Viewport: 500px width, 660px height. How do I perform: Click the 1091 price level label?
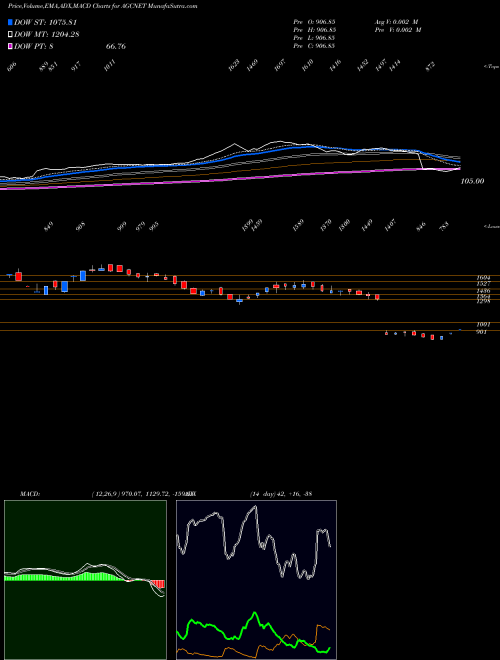tap(483, 325)
